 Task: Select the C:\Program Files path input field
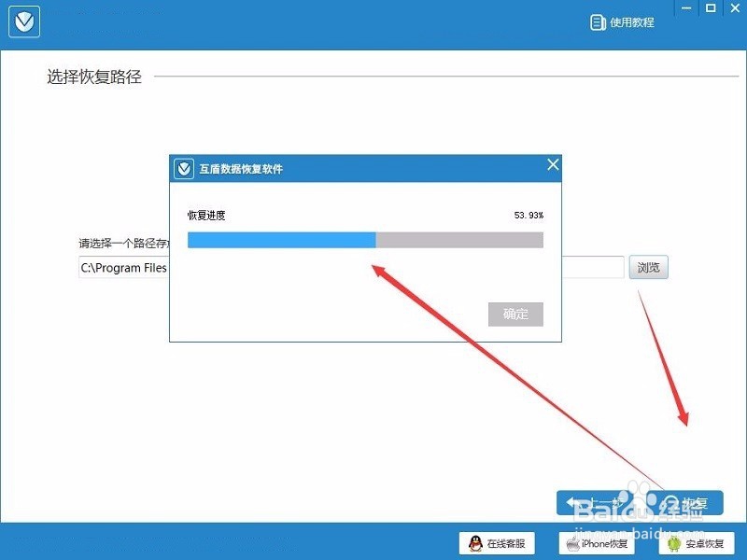pyautogui.click(x=122, y=267)
